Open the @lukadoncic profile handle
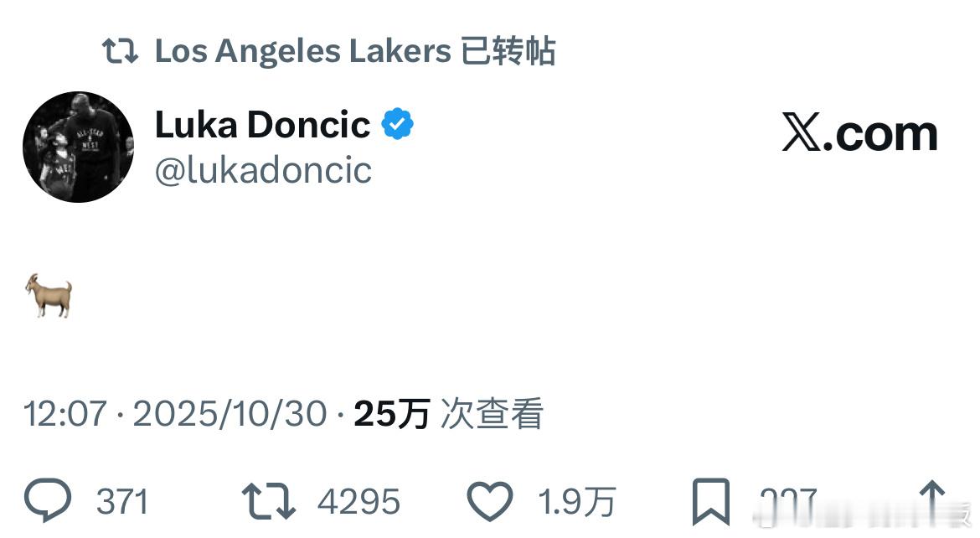980x538 pixels. click(263, 170)
